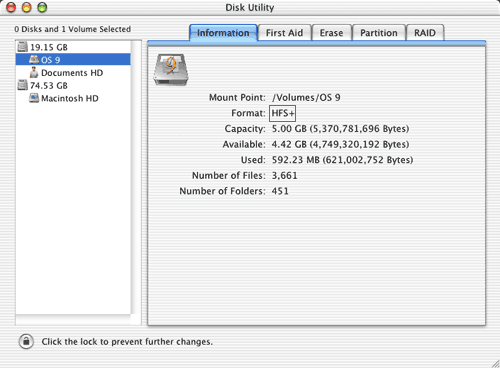Image resolution: width=500 pixels, height=368 pixels.
Task: Click the window resize grip corner
Action: coord(495,364)
